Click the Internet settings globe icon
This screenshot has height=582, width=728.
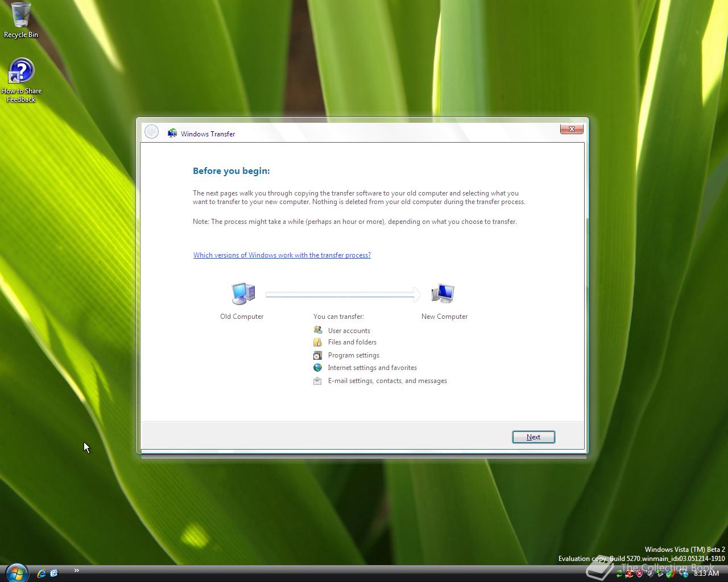click(x=317, y=368)
